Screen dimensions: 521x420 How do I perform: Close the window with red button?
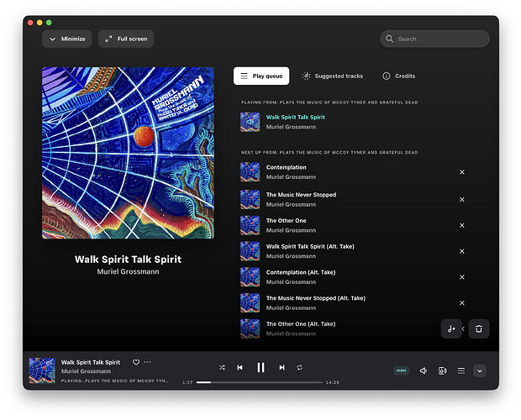click(30, 23)
